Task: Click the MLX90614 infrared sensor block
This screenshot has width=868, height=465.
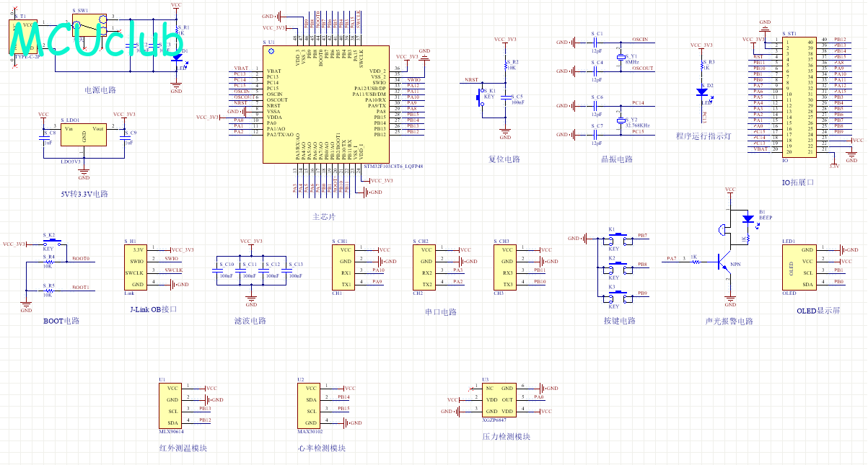Action: (171, 405)
